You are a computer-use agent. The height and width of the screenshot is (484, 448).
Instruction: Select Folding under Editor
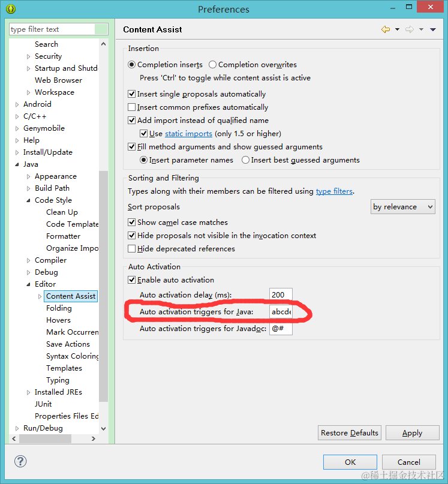[x=59, y=308]
